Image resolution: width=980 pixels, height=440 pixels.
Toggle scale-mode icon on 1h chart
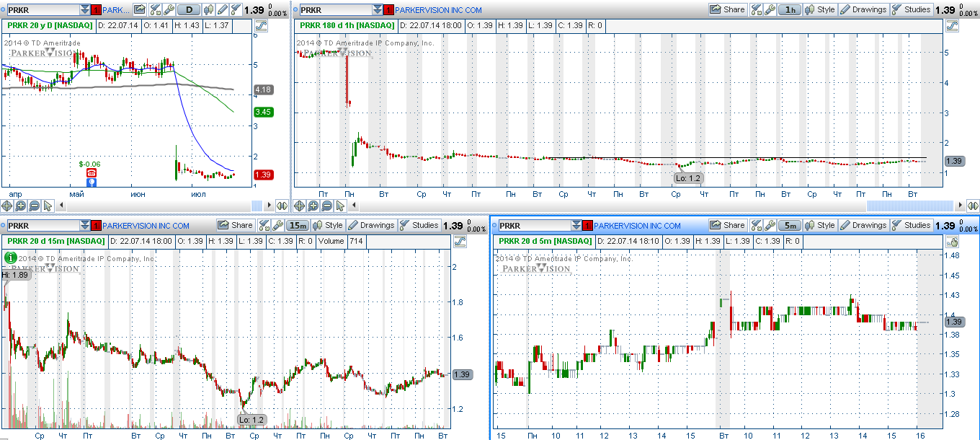(953, 25)
